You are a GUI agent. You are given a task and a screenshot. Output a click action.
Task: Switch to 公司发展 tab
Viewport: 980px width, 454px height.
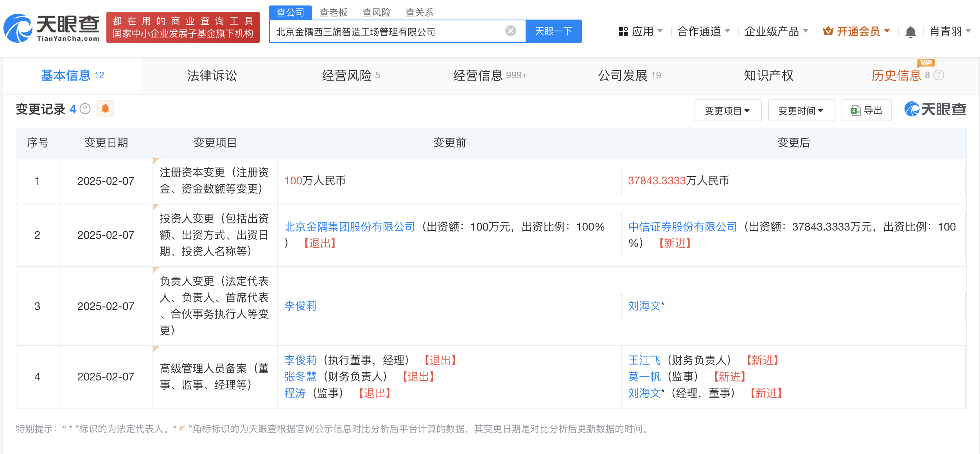[x=629, y=76]
